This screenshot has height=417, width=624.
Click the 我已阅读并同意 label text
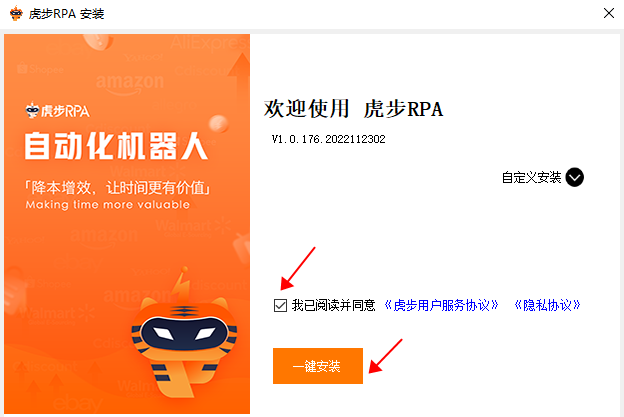point(333,306)
